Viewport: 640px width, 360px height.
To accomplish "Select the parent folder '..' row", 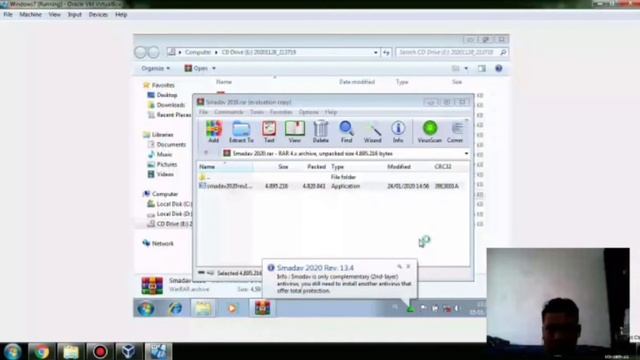I will click(333, 177).
